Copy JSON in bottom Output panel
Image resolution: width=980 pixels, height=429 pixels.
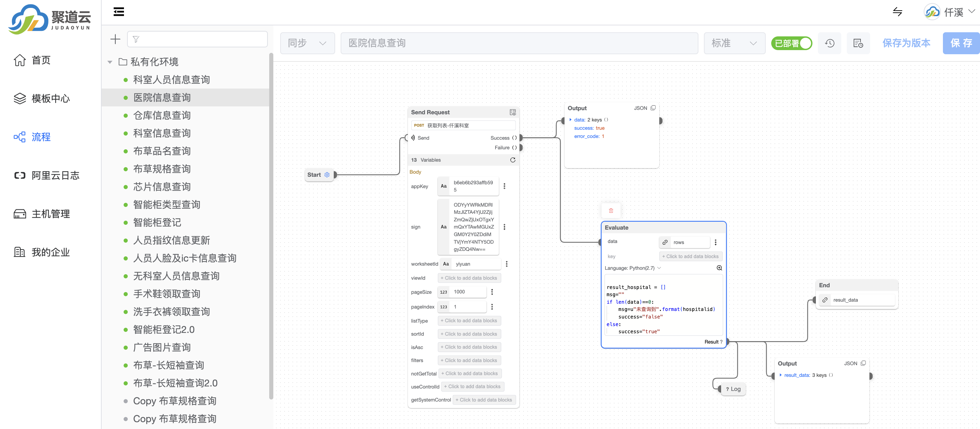pos(863,363)
